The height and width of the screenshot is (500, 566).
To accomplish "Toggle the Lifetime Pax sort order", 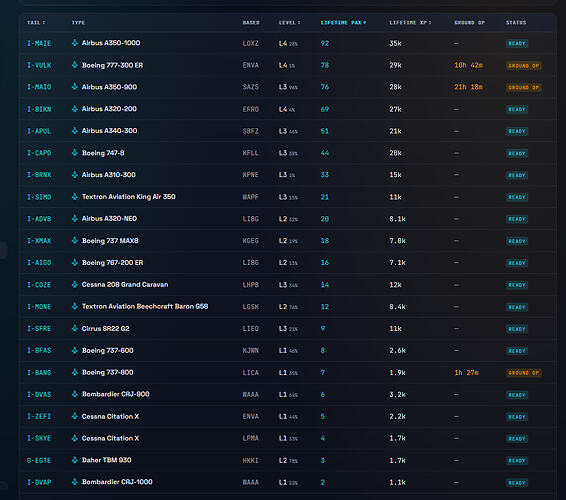I will coord(343,22).
